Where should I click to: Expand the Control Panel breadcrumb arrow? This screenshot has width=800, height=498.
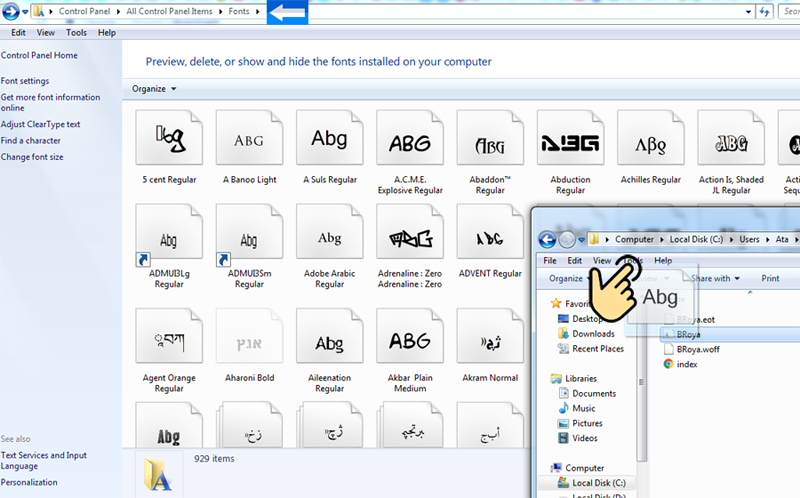click(x=118, y=11)
